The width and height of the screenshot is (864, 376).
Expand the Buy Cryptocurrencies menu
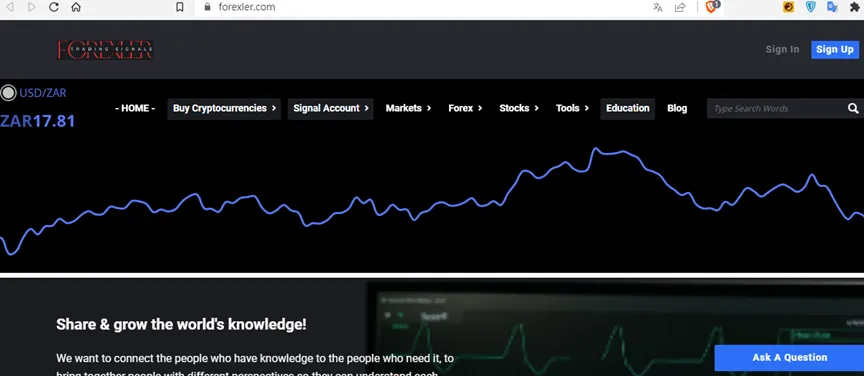point(224,109)
